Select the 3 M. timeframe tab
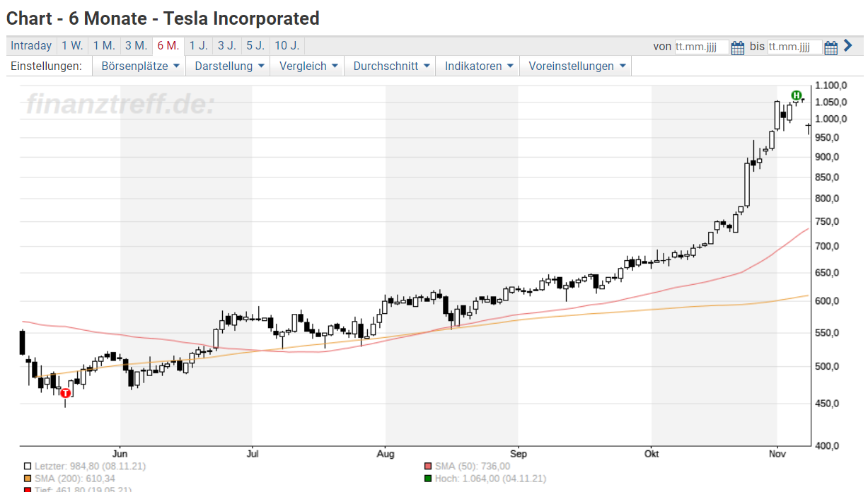 (136, 46)
